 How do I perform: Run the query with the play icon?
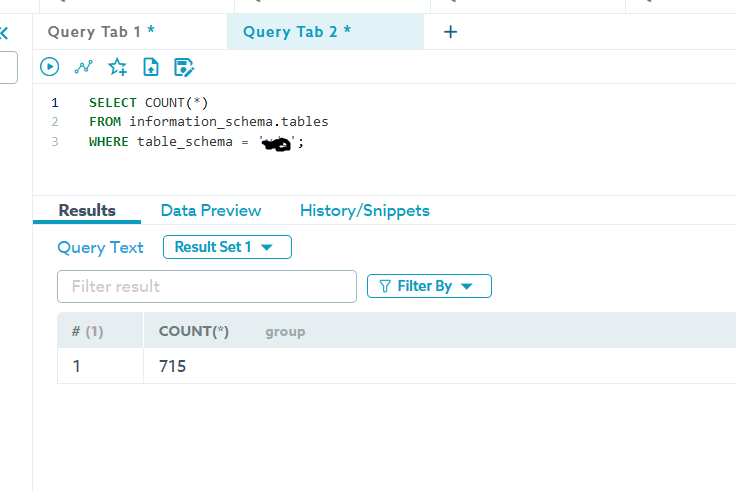pyautogui.click(x=49, y=67)
